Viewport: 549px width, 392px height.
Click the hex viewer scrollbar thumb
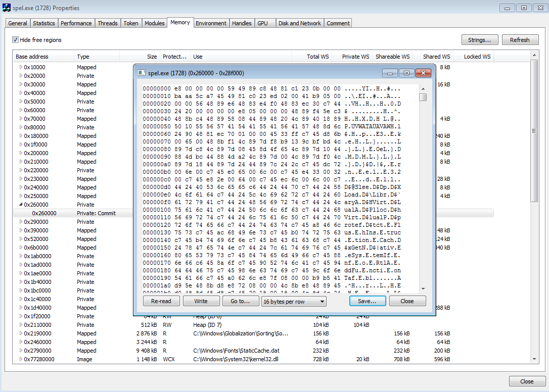tap(423, 97)
